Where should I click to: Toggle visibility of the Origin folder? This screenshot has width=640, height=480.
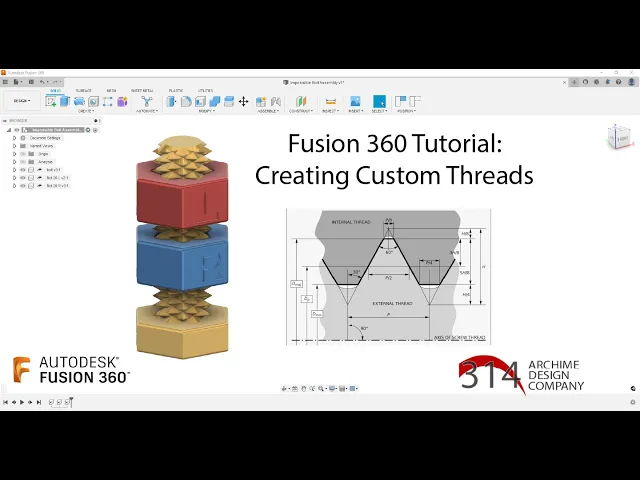coord(23,154)
